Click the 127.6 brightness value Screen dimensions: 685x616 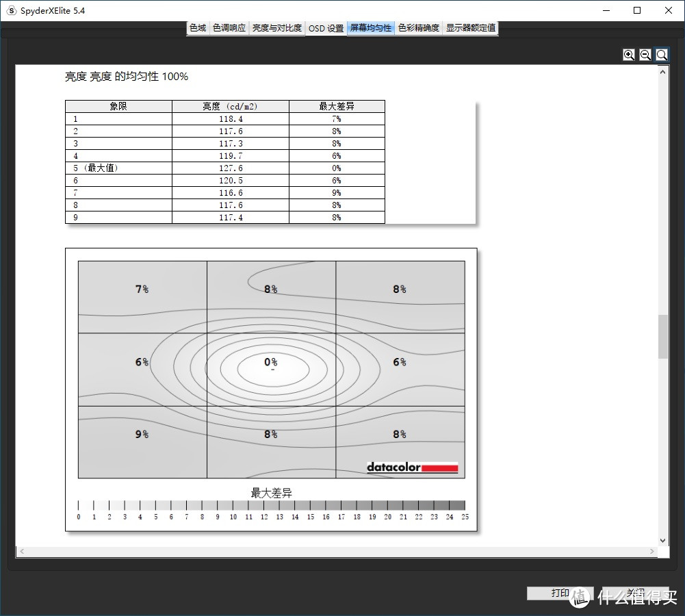click(x=231, y=168)
